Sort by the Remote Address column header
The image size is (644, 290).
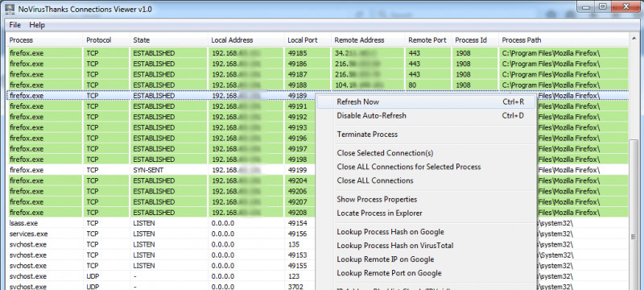[368, 40]
